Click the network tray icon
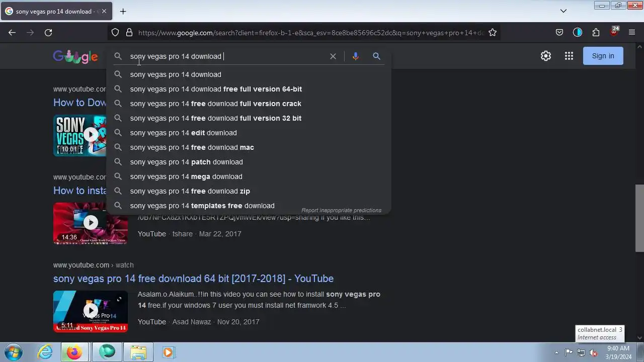 (581, 352)
